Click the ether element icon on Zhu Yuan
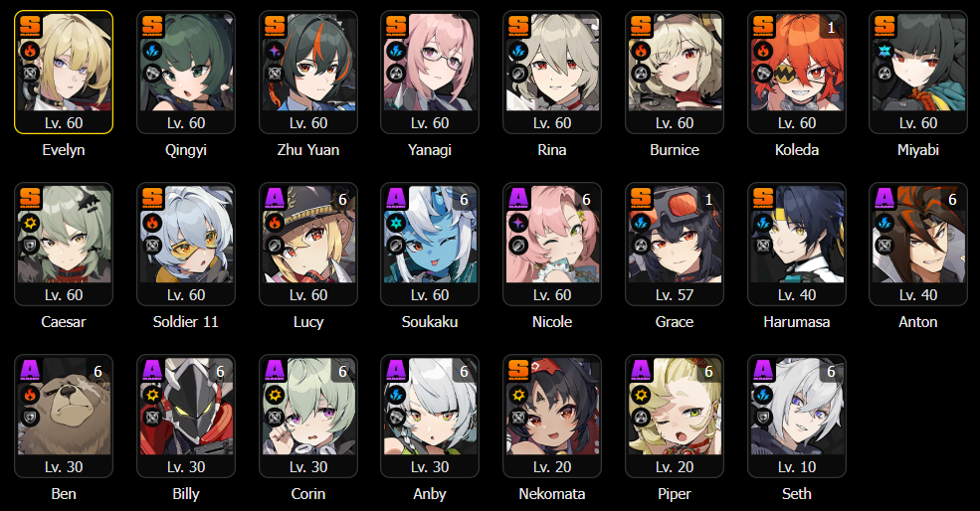 [275, 51]
